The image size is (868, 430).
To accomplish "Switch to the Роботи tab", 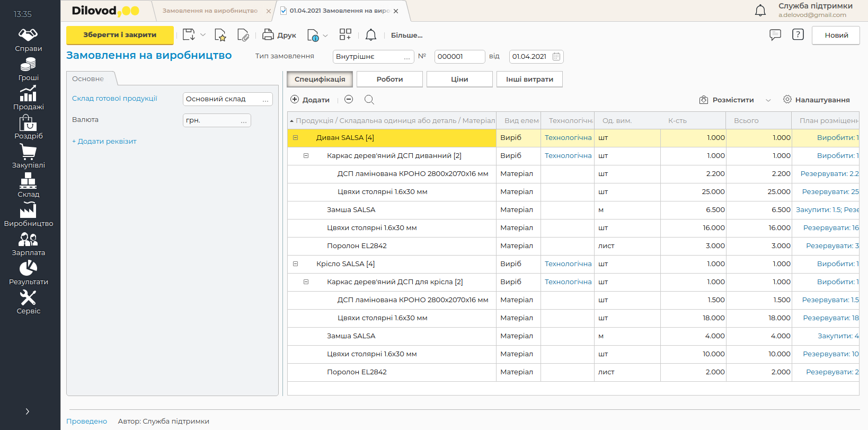I will point(389,79).
